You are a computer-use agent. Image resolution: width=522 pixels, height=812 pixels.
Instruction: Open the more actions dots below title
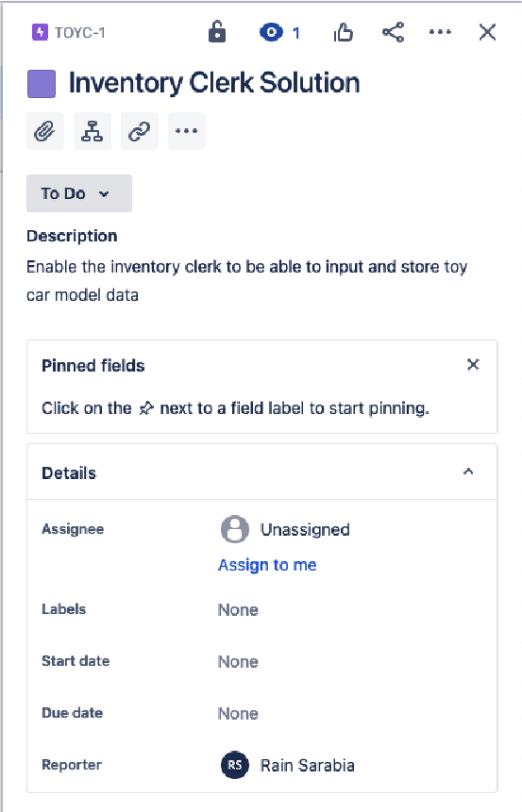187,131
